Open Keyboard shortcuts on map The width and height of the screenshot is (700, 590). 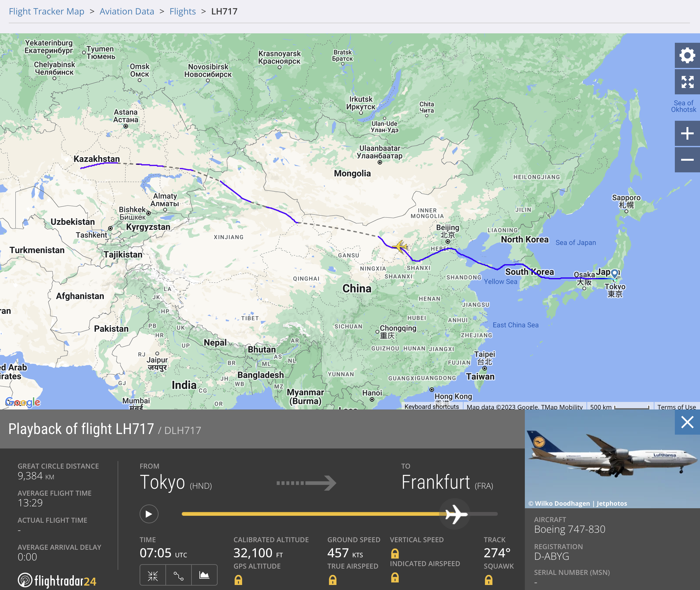click(x=431, y=407)
